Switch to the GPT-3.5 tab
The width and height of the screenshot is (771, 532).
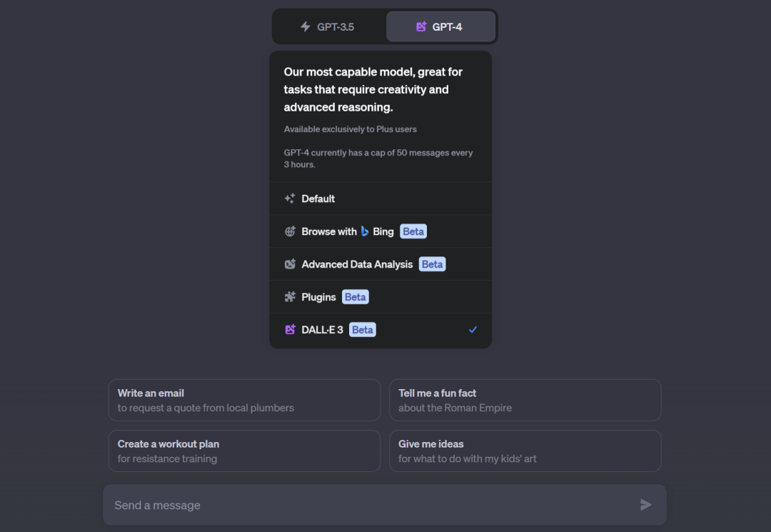coord(329,26)
